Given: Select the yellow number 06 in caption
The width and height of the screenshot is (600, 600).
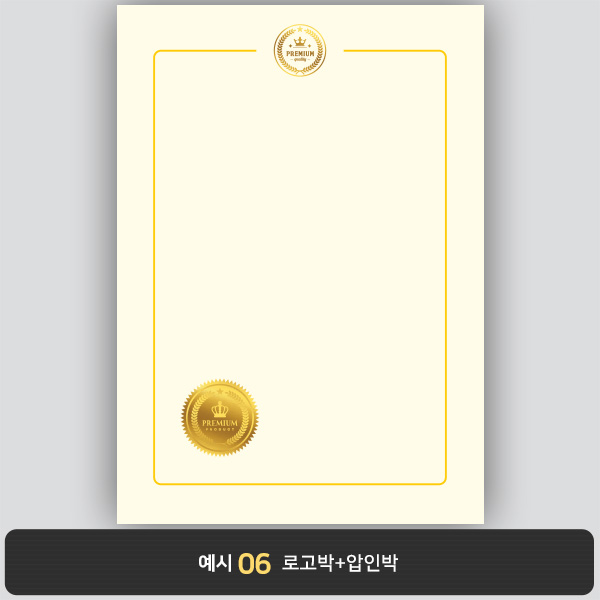Looking at the screenshot, I should click(x=254, y=564).
